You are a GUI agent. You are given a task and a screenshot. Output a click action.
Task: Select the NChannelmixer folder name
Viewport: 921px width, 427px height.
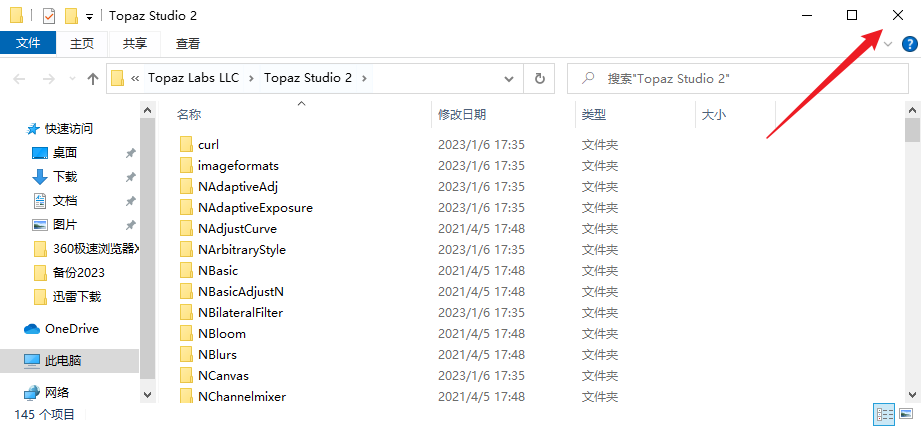pyautogui.click(x=242, y=396)
